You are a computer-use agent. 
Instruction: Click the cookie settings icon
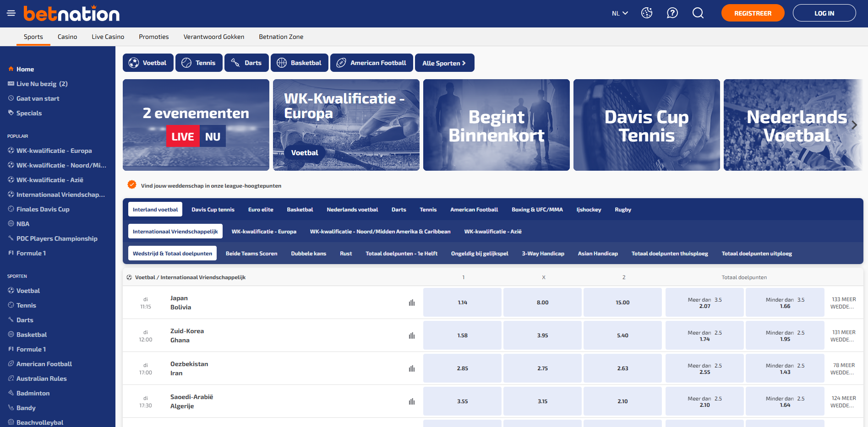(x=647, y=13)
